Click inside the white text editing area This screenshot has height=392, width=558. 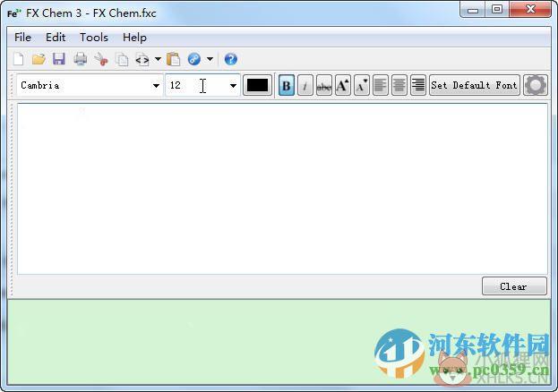point(282,189)
